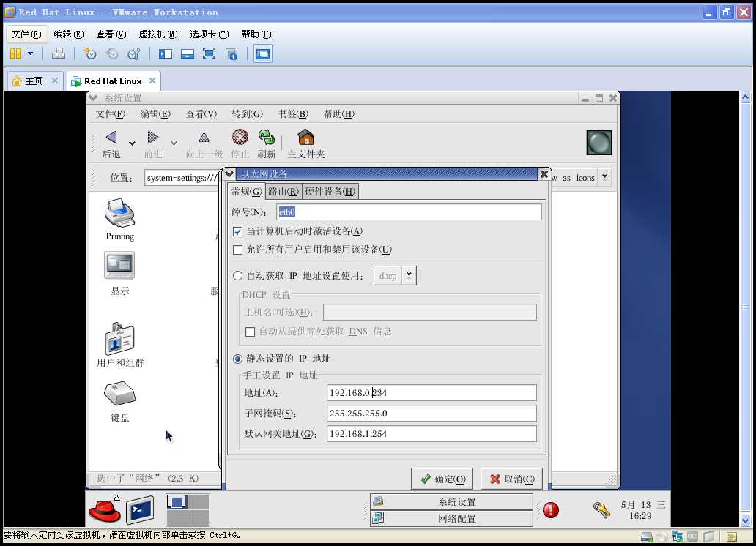
Task: Open the Printing settings icon
Action: tap(120, 212)
